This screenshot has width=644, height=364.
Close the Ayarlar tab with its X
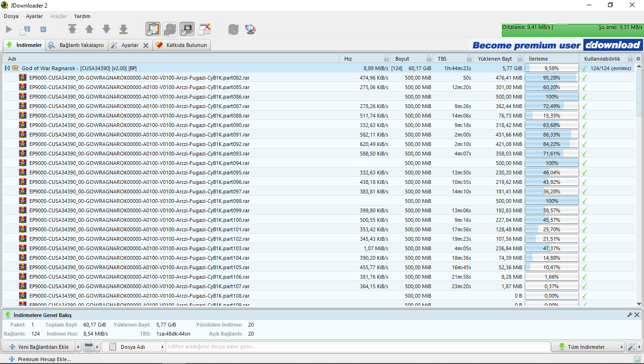tap(146, 45)
